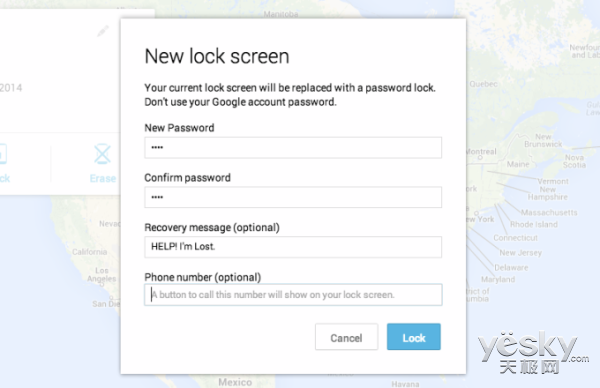Cancel the new lock screen dialog
This screenshot has width=600, height=388.
coord(346,337)
